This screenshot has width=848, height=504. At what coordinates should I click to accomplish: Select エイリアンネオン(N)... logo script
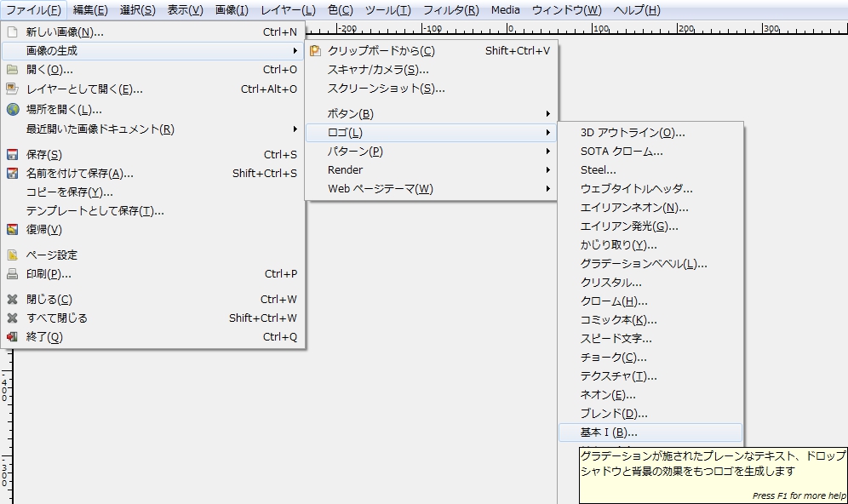point(650,208)
